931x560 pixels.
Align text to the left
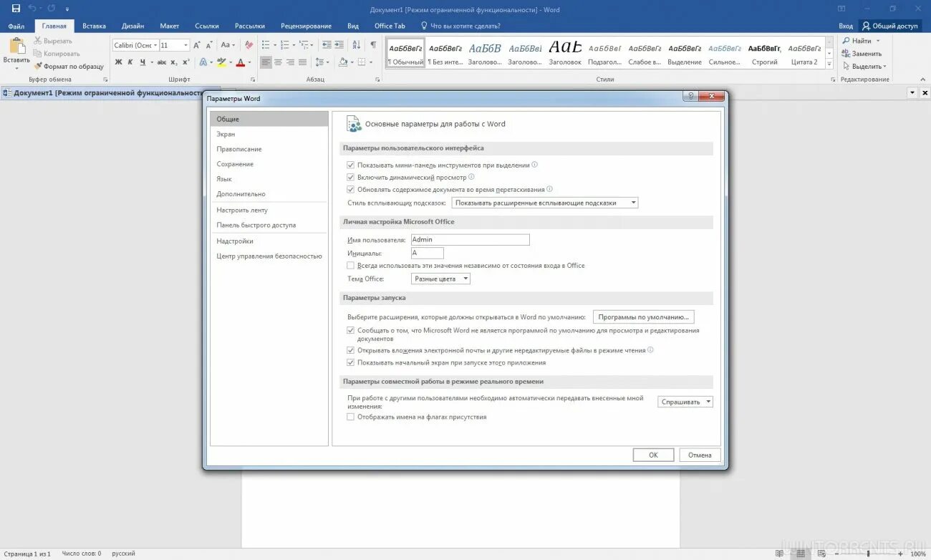coord(266,62)
